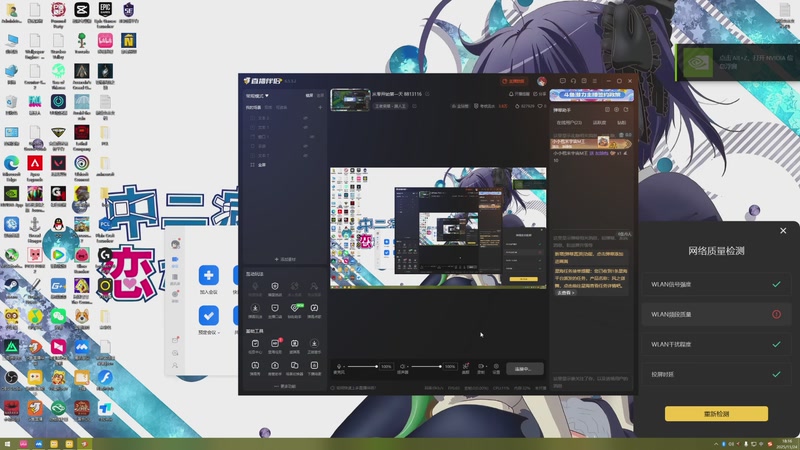Tick the checkbox of 窗口 1 source
The image size is (800, 450).
point(252,137)
